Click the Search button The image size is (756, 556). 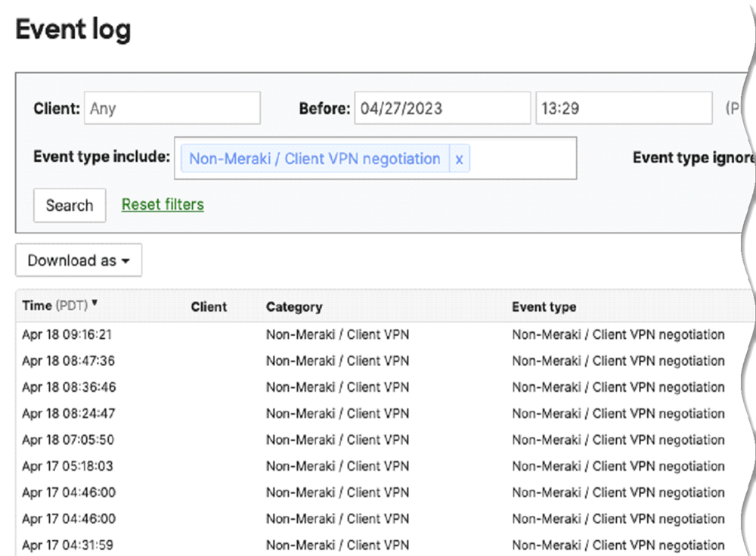click(70, 206)
